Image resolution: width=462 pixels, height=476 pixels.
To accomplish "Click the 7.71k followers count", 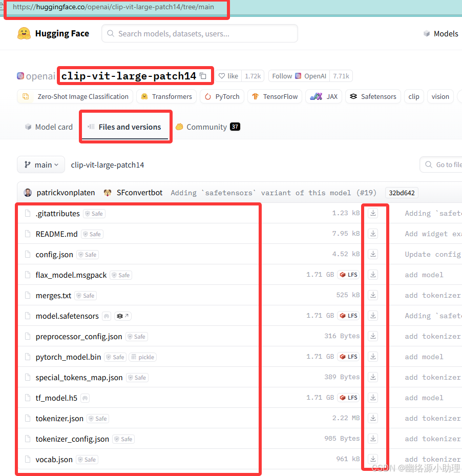I will pos(341,76).
